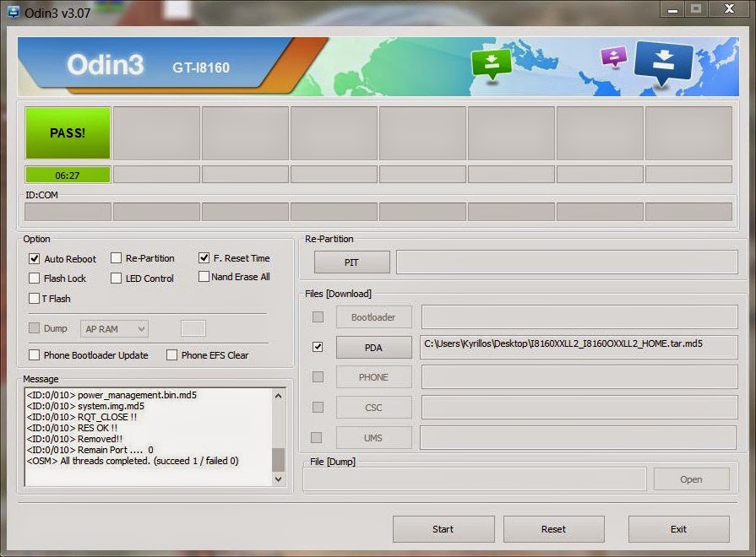Click the 'Remain Port .... 0' log line
Screen dimensions: 756x557
point(90,450)
